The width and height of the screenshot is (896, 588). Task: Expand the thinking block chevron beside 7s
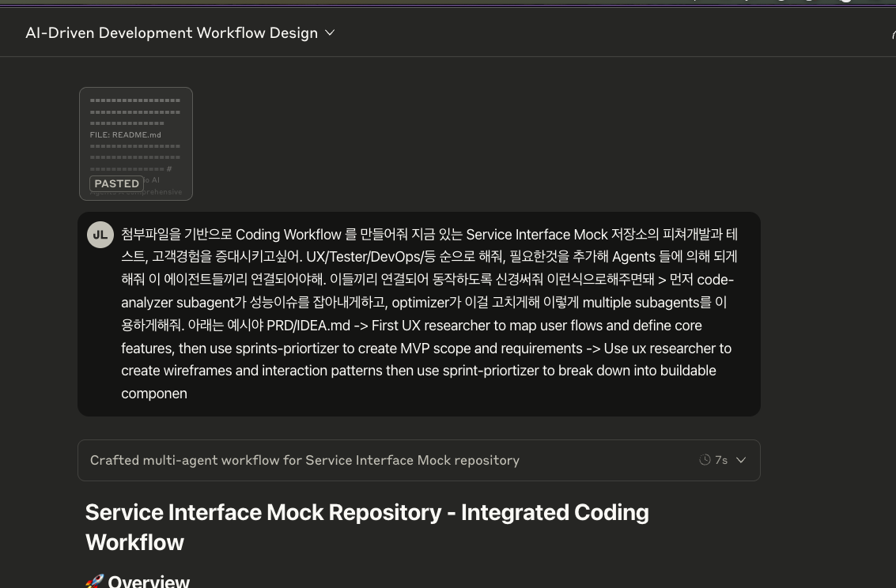coord(741,460)
